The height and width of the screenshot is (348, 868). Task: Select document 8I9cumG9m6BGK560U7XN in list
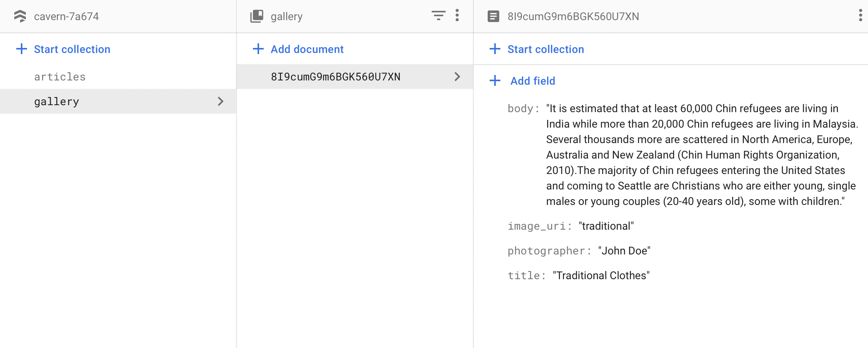pos(355,77)
